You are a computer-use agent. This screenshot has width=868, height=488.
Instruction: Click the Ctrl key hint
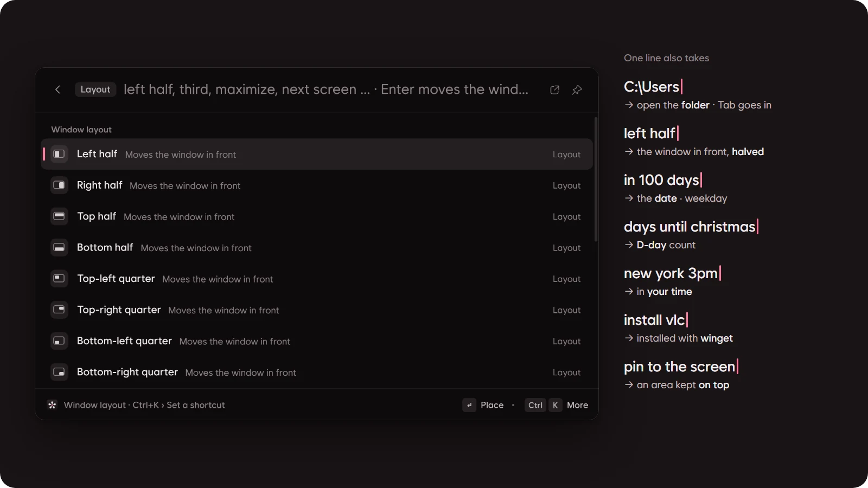coord(535,405)
